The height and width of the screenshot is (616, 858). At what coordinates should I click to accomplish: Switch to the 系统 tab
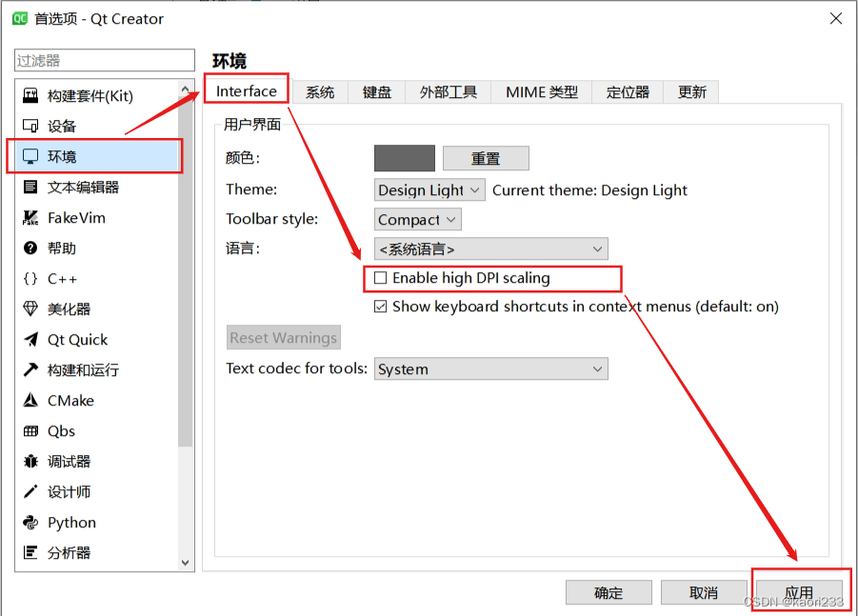coord(320,92)
